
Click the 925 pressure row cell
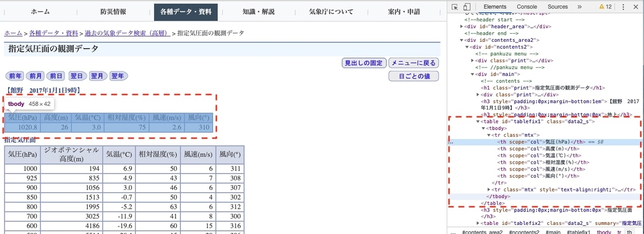point(22,178)
